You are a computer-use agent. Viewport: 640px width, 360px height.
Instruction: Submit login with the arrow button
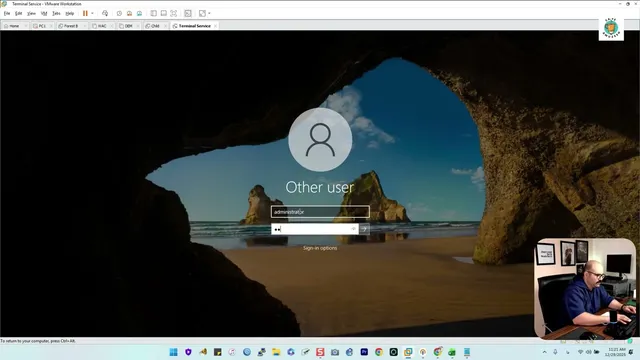(364, 229)
